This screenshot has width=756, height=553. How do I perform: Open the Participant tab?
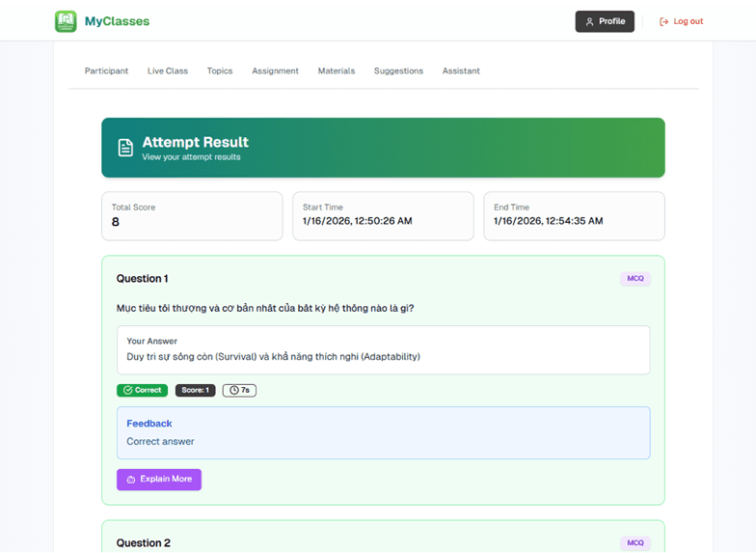click(106, 71)
